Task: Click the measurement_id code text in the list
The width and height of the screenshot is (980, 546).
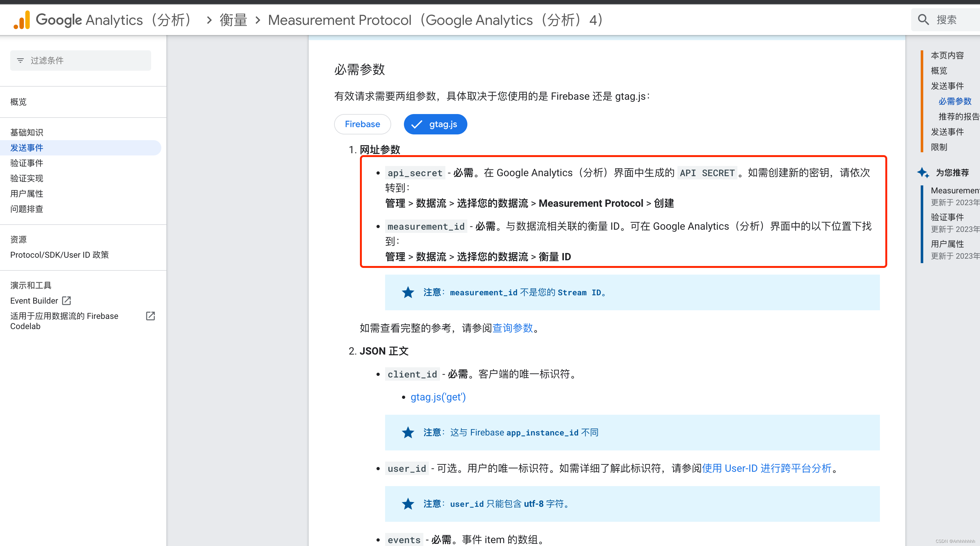Action: click(x=426, y=226)
